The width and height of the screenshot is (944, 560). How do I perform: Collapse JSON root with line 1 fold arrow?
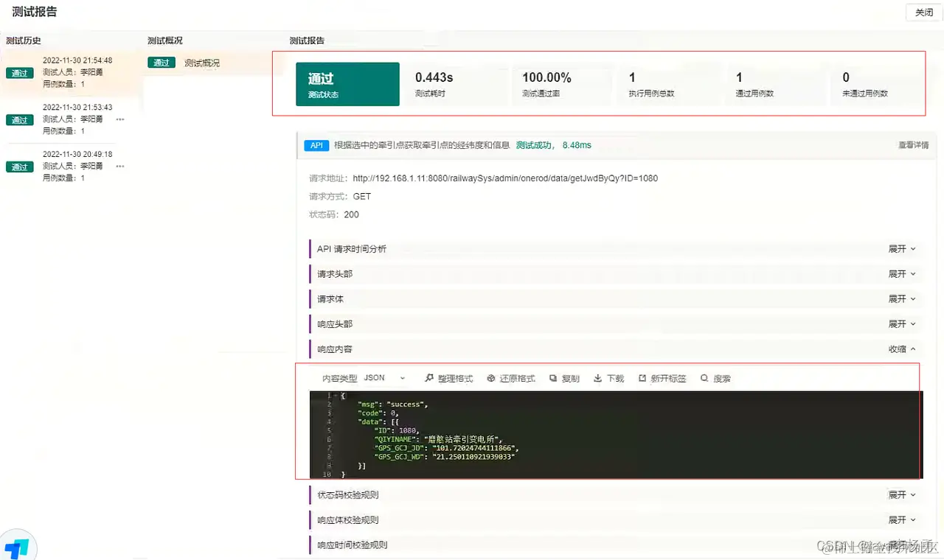(336, 396)
